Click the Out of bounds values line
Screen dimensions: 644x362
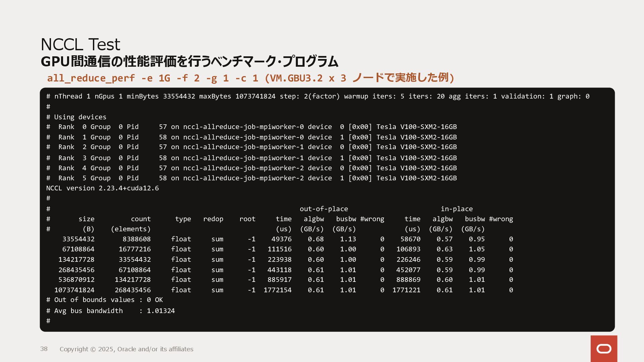click(105, 300)
